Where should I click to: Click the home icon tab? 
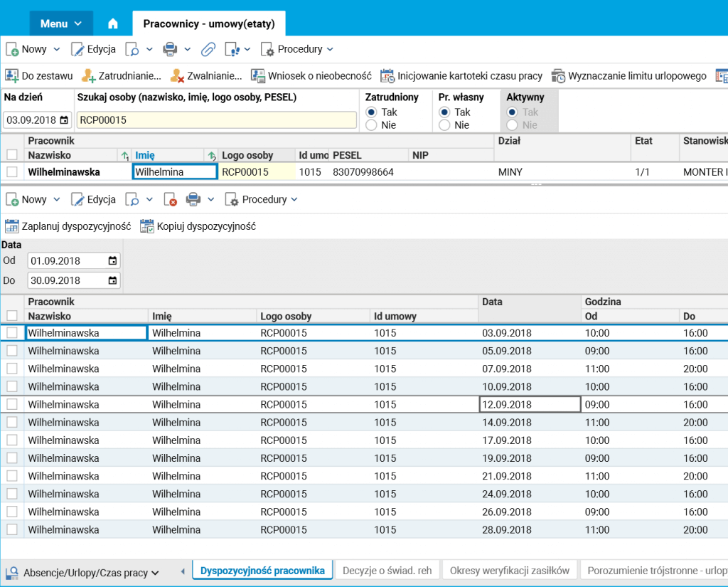(112, 23)
